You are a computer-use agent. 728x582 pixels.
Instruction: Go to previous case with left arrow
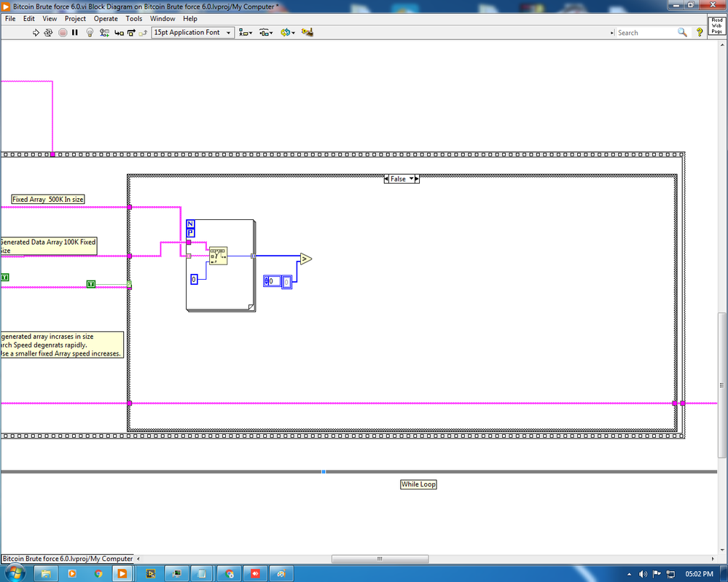pyautogui.click(x=386, y=178)
